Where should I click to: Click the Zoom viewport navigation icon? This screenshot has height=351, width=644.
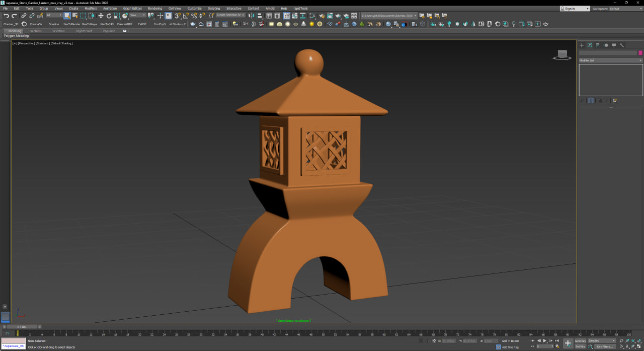coord(621,340)
